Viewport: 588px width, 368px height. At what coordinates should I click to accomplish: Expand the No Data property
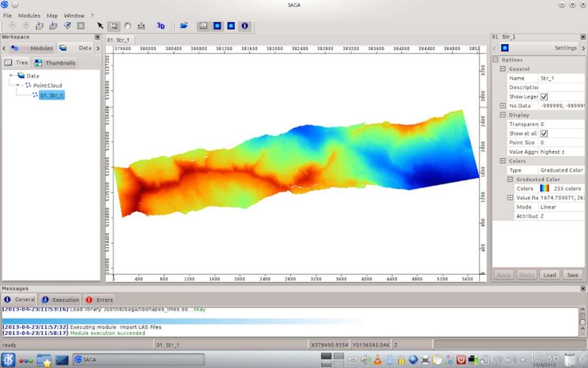(x=503, y=105)
